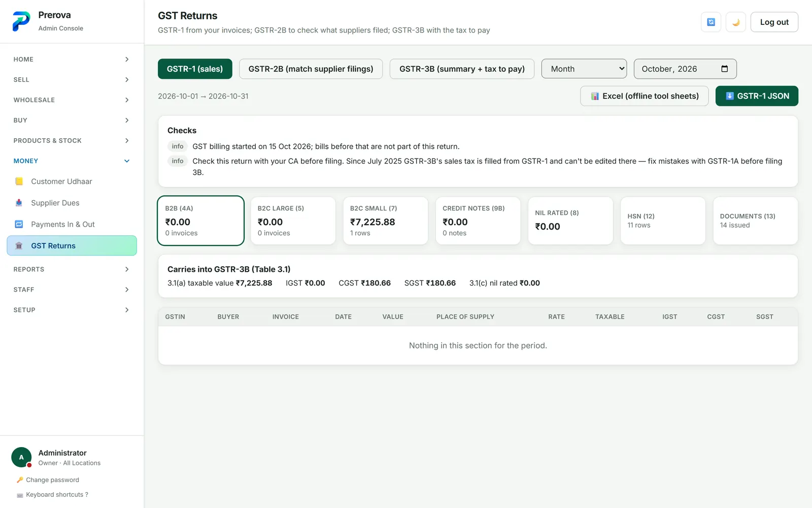Viewport: 812px width, 508px height.
Task: Click the keyboard icon beside Keyboard shortcuts
Action: pyautogui.click(x=20, y=495)
